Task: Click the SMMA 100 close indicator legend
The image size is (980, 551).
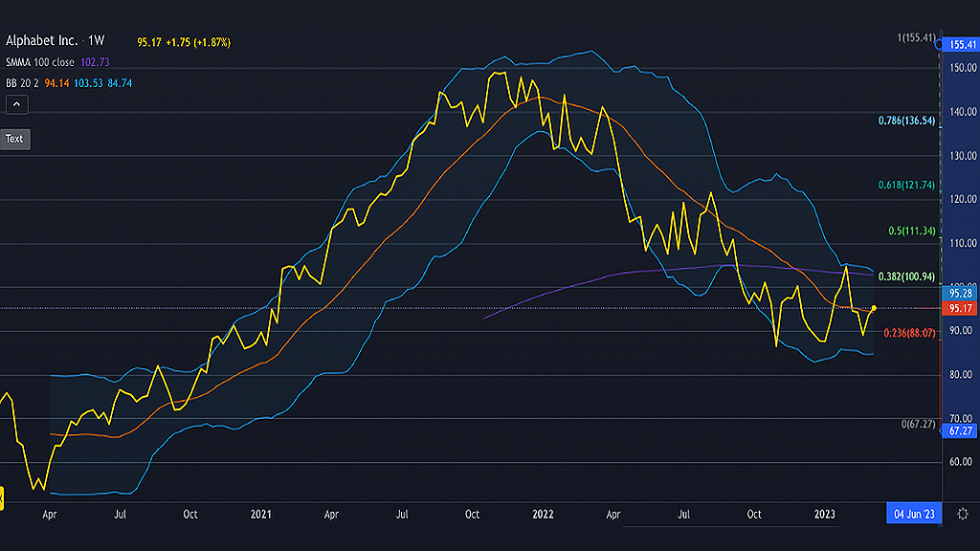Action: pos(40,62)
